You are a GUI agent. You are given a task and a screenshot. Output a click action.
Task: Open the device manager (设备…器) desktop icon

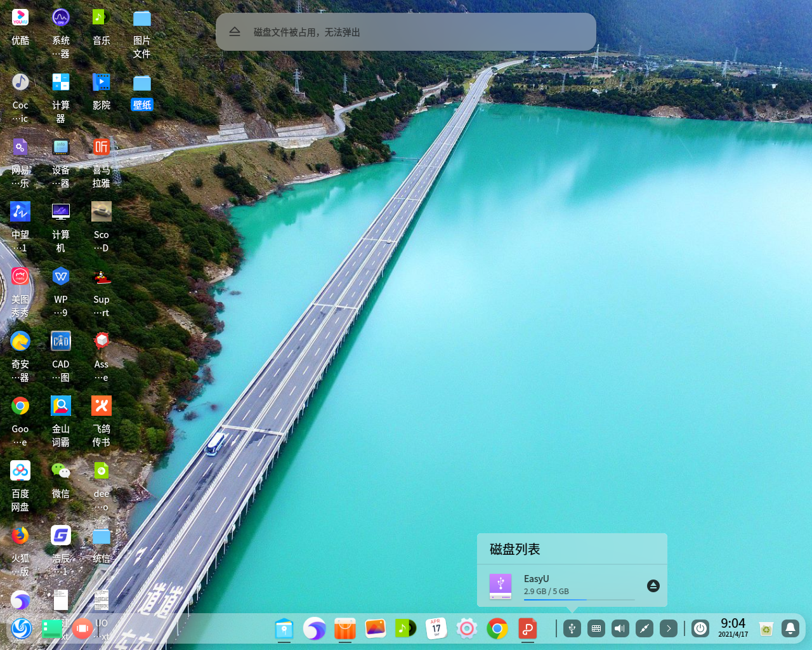coord(61,147)
